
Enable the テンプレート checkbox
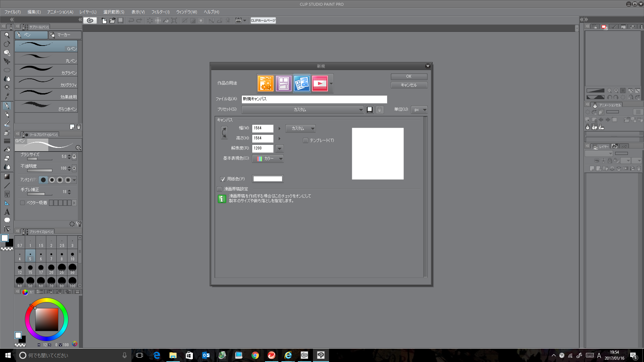pyautogui.click(x=305, y=140)
